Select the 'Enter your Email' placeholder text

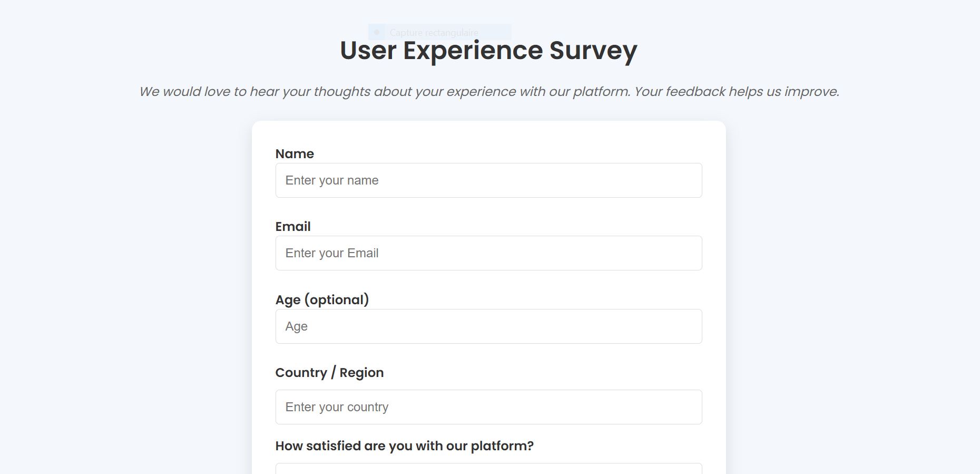[331, 253]
